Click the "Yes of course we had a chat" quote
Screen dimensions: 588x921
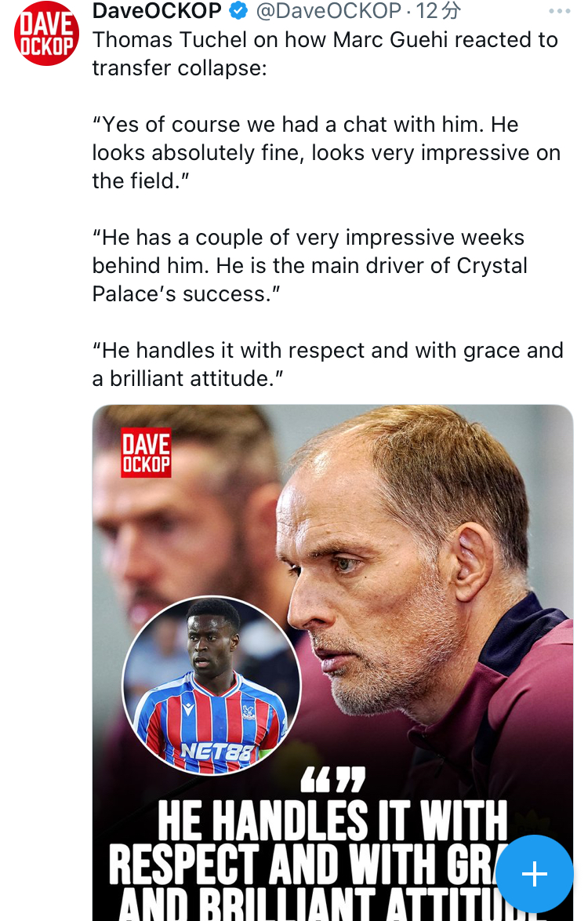pos(305,124)
